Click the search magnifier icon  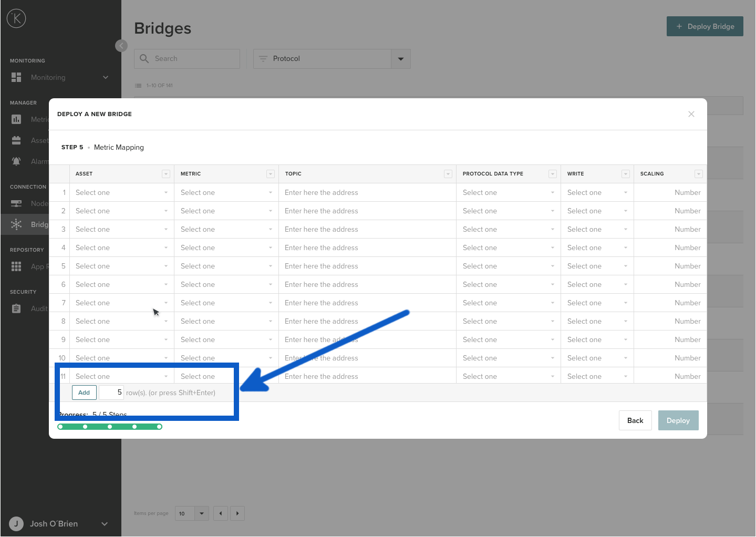[144, 58]
